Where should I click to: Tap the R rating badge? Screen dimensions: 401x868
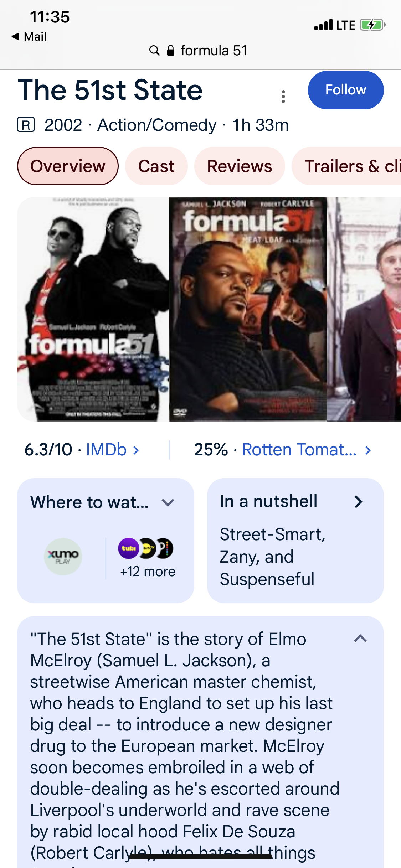[26, 125]
